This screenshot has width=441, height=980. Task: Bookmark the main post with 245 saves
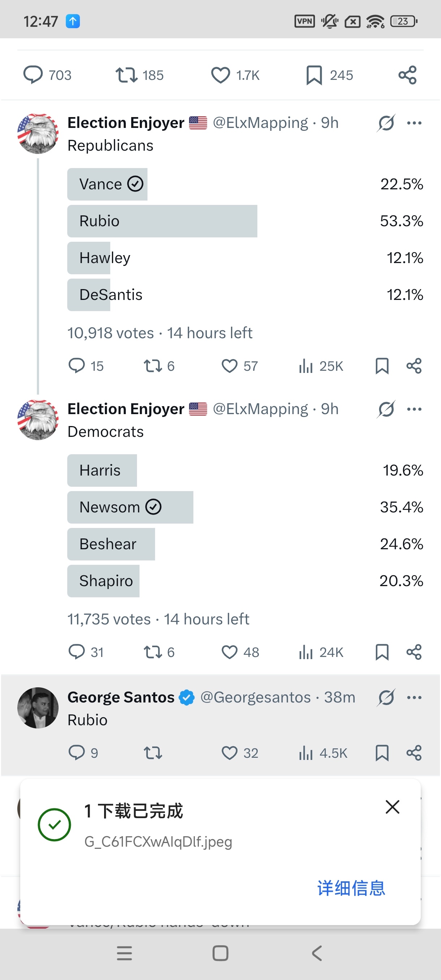coord(314,75)
